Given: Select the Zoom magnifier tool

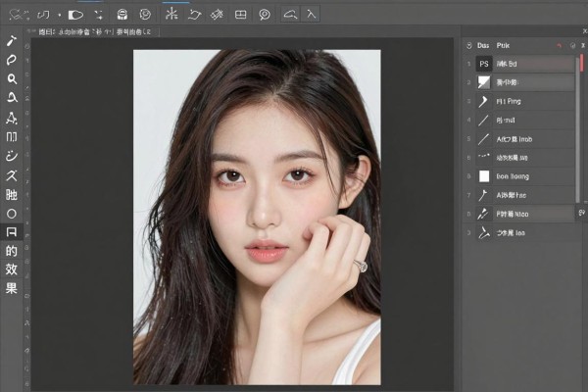Looking at the screenshot, I should [x=12, y=78].
